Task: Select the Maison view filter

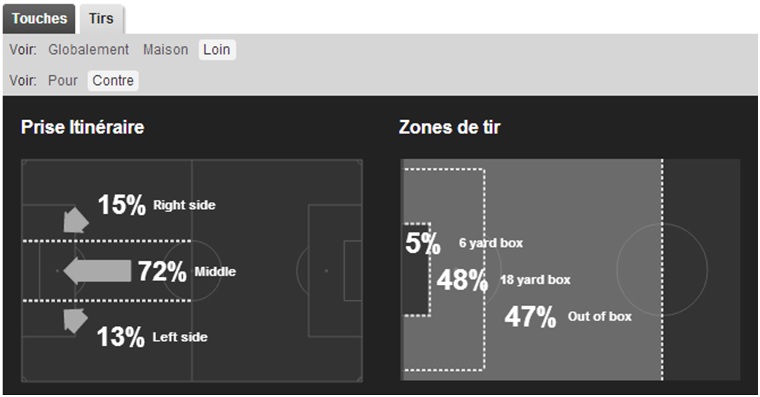Action: 166,49
